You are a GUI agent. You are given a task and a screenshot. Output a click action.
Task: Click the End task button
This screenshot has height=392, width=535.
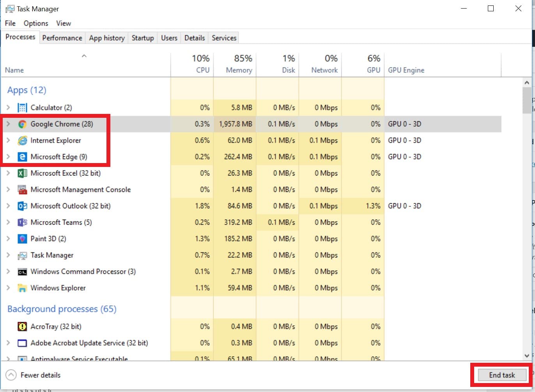coord(502,375)
